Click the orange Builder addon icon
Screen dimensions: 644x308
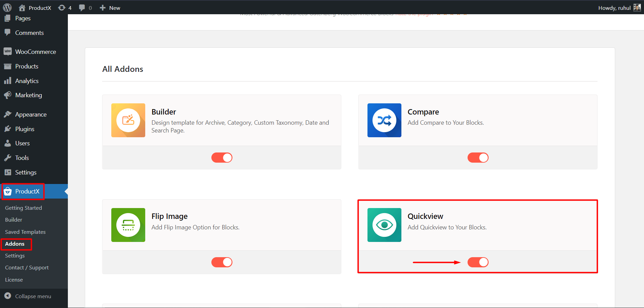click(128, 120)
